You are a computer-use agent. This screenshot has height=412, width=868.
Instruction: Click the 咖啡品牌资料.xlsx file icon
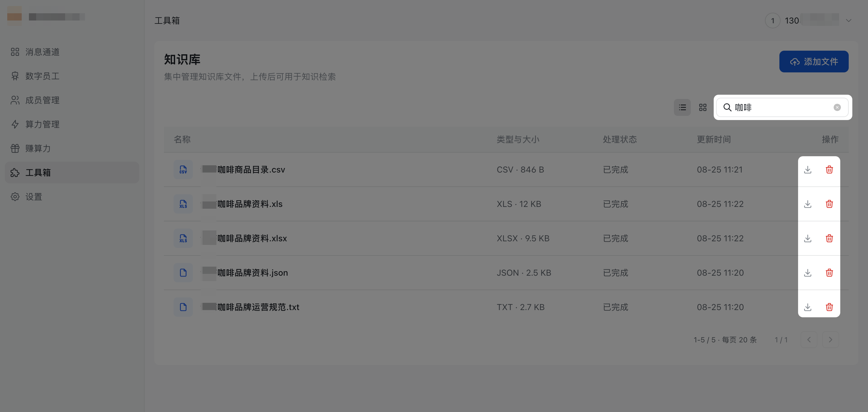183,238
